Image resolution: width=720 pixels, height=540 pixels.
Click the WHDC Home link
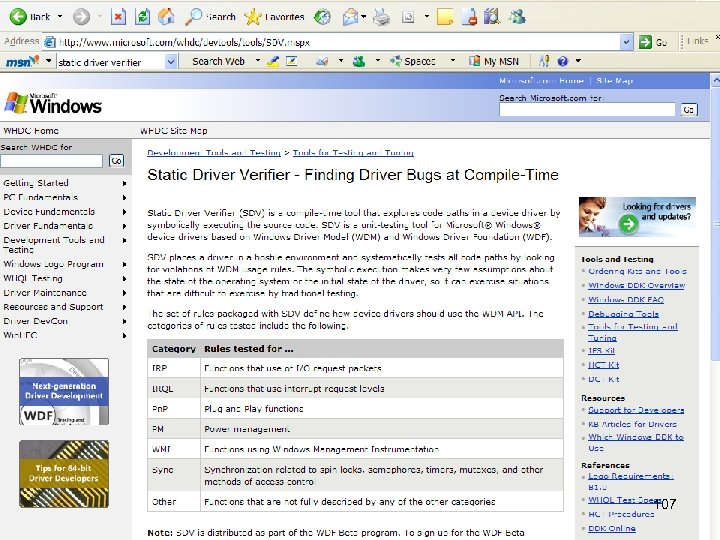pos(31,130)
